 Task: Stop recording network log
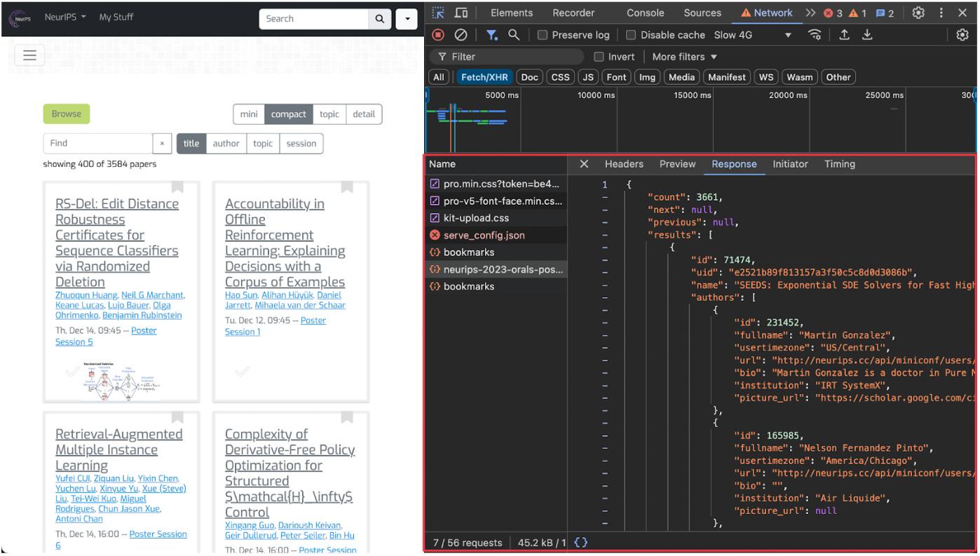tap(438, 34)
